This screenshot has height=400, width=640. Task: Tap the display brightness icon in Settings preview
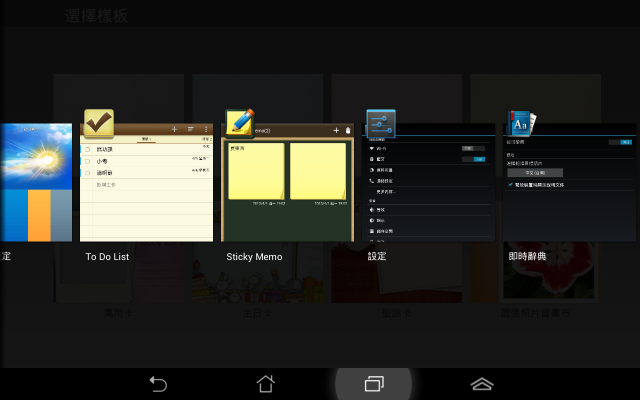[371, 220]
